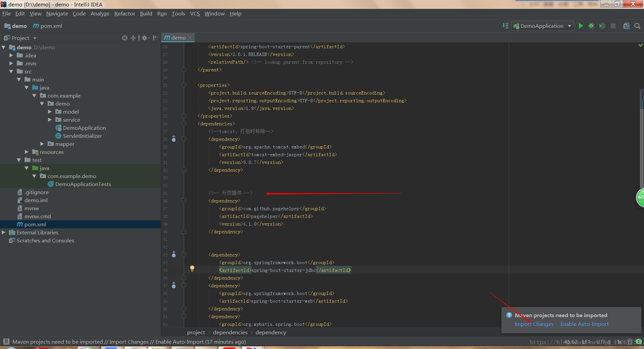The height and width of the screenshot is (349, 644).
Task: Open DemoApplicationTests class in the project tree
Action: 79,184
